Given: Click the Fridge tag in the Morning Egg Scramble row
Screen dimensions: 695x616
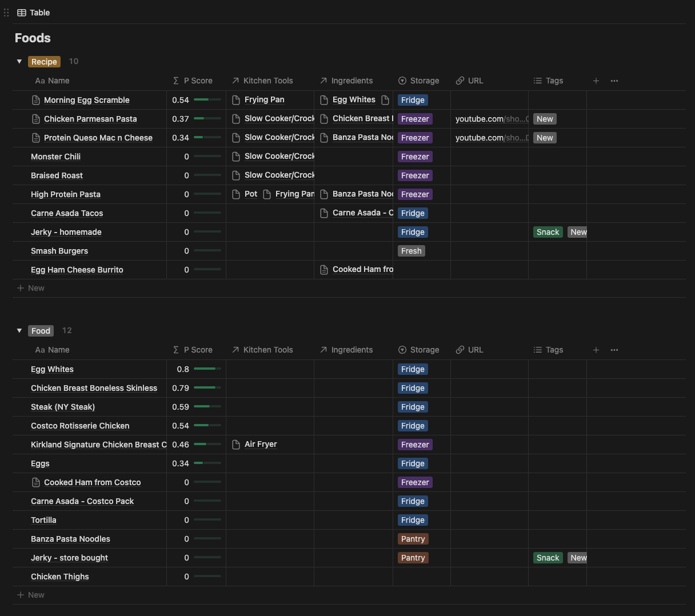Looking at the screenshot, I should [413, 100].
